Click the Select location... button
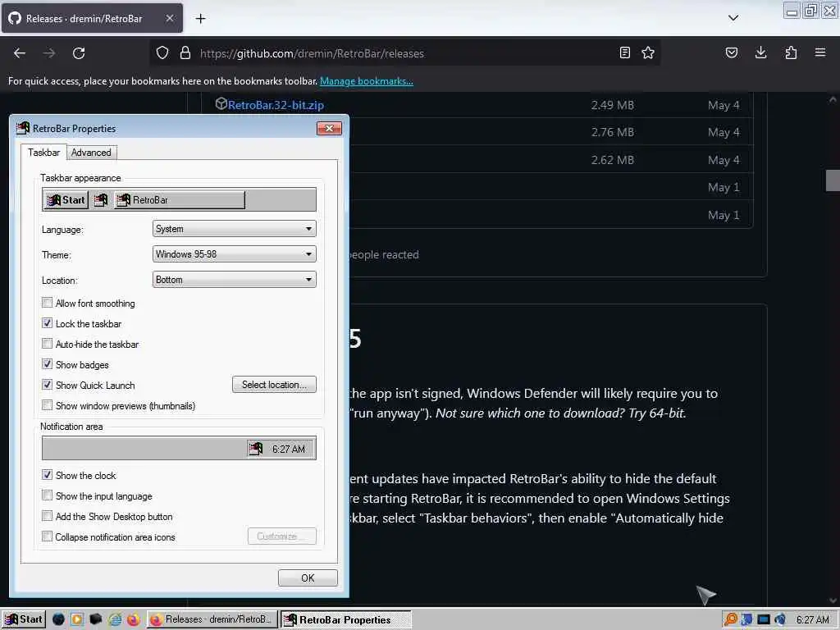Viewport: 840px width, 630px height. (274, 385)
